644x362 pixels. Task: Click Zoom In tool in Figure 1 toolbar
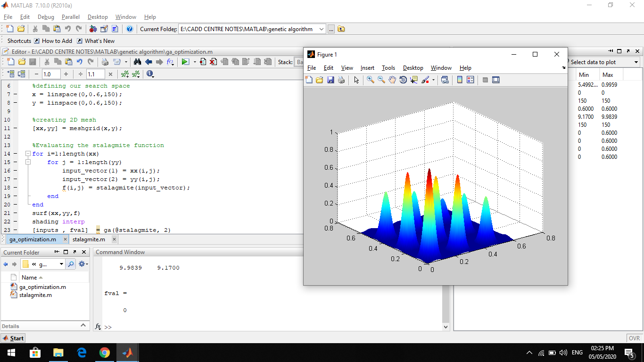[x=371, y=80]
